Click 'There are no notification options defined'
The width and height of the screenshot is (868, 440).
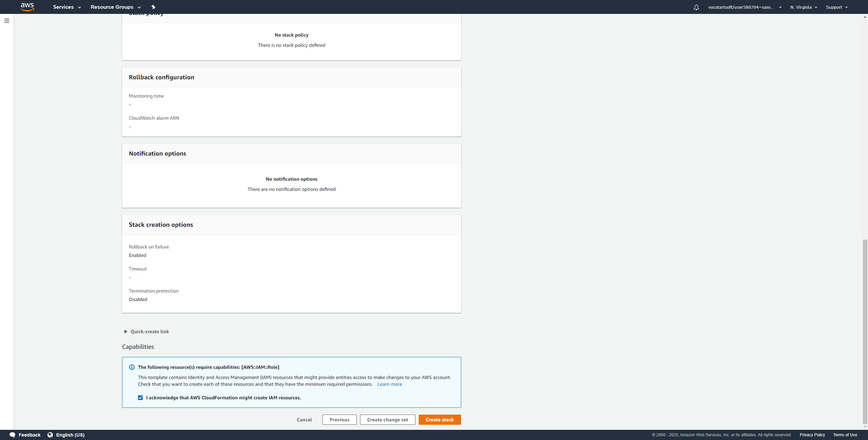(x=292, y=189)
